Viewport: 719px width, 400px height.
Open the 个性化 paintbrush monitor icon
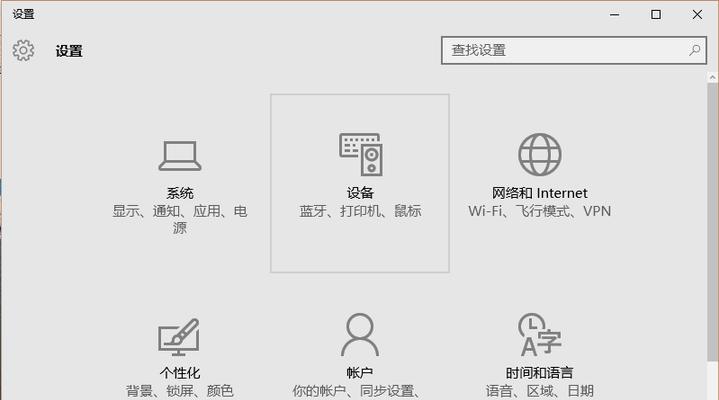click(x=179, y=337)
